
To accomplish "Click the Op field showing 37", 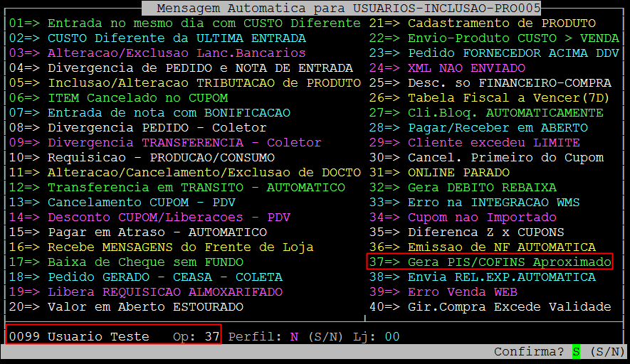I will tap(211, 337).
